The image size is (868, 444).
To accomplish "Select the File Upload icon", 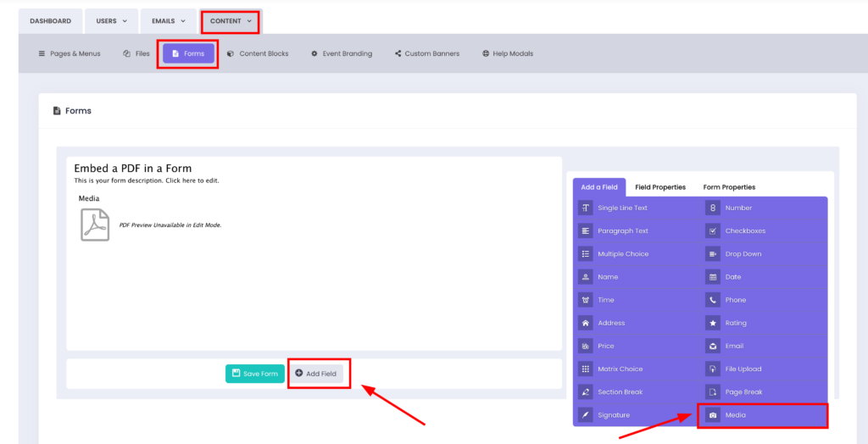I will coord(713,369).
